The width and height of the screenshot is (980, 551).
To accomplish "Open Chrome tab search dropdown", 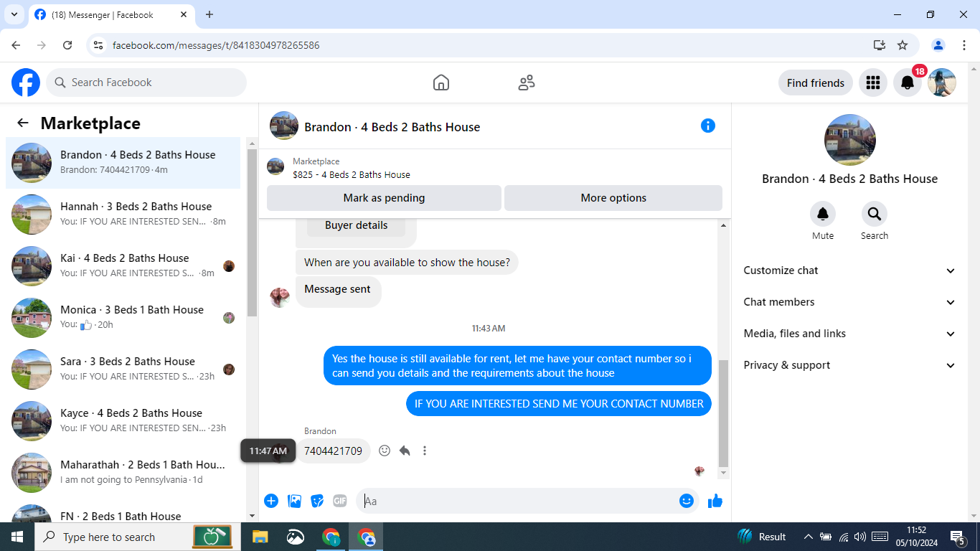I will pyautogui.click(x=14, y=14).
